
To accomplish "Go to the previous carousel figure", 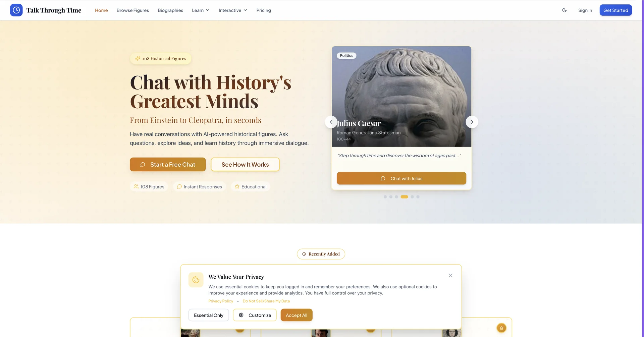I will pos(331,122).
